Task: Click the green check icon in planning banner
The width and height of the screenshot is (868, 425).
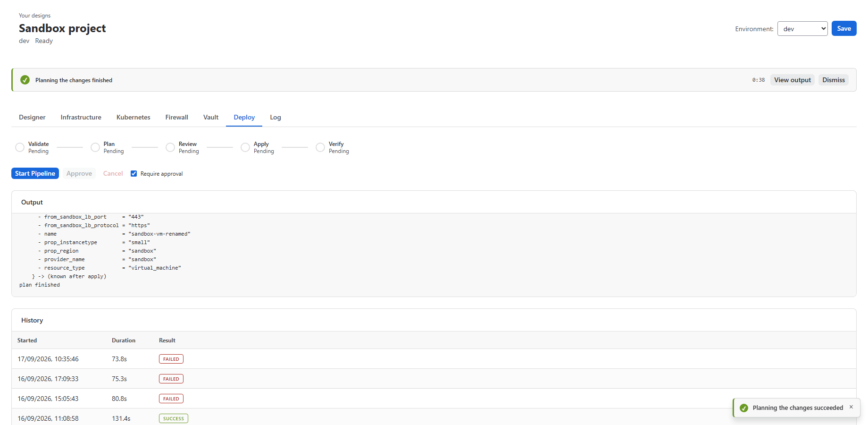Action: [25, 80]
